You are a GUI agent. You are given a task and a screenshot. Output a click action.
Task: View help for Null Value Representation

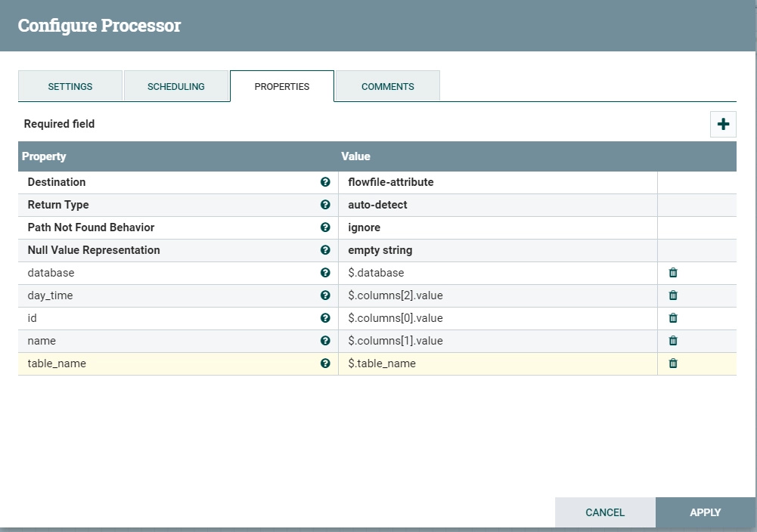(x=325, y=250)
